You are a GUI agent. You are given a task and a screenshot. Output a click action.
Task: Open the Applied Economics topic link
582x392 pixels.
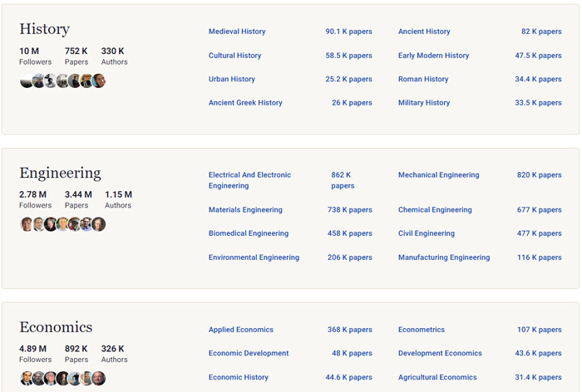click(241, 330)
